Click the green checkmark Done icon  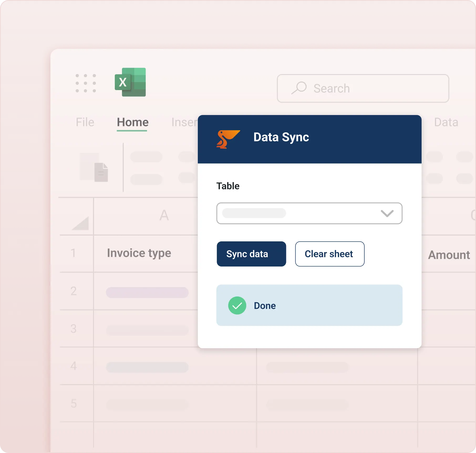tap(237, 305)
